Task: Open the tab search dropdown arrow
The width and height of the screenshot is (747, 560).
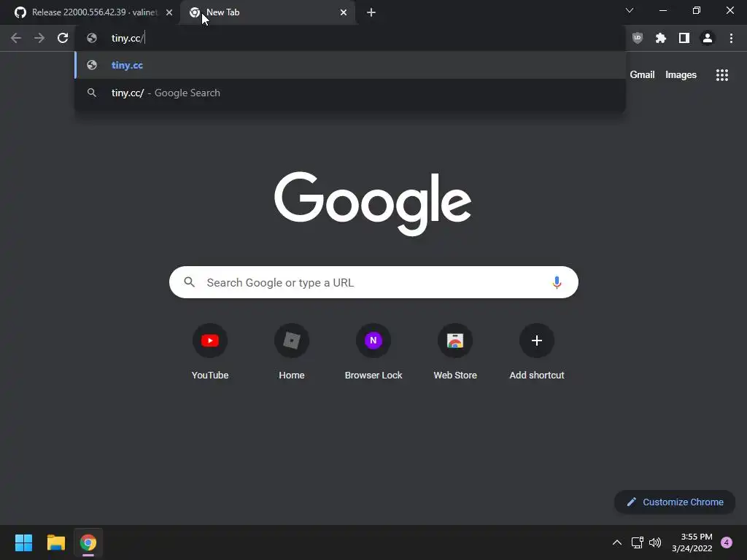Action: click(x=630, y=10)
